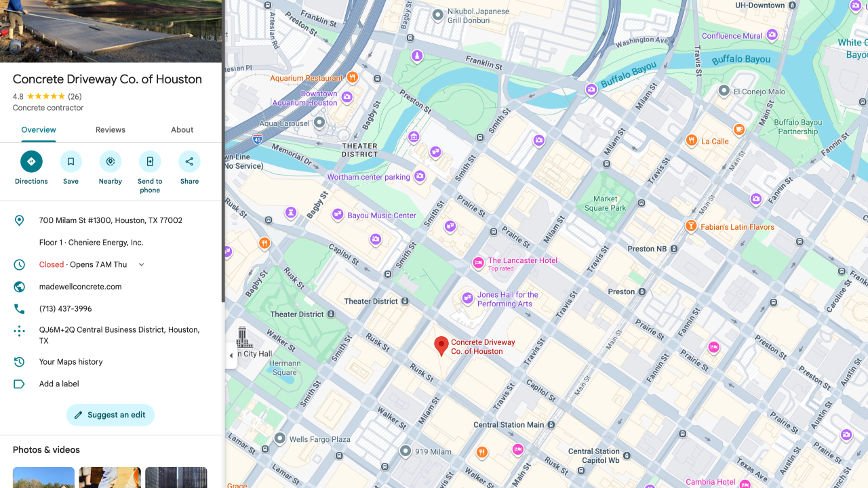Image resolution: width=868 pixels, height=488 pixels.
Task: Click Market Square Park label
Action: pyautogui.click(x=605, y=203)
